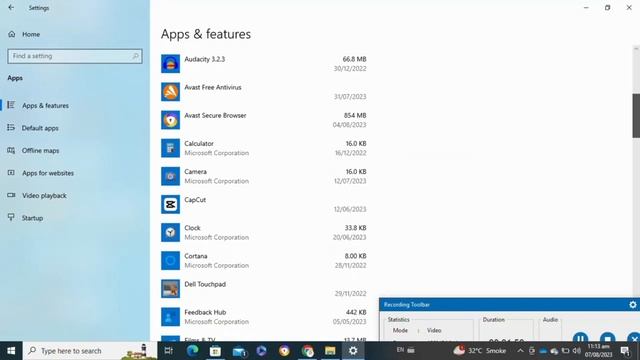Screen dimensions: 640x360
Task: Click the Audacity 3.2.3 app icon
Action: (x=170, y=64)
